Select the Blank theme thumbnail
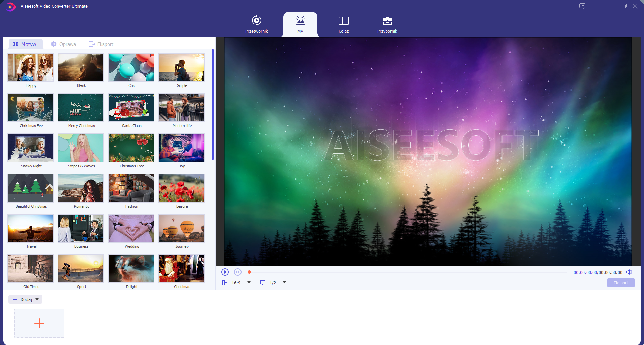The image size is (644, 345). point(81,67)
